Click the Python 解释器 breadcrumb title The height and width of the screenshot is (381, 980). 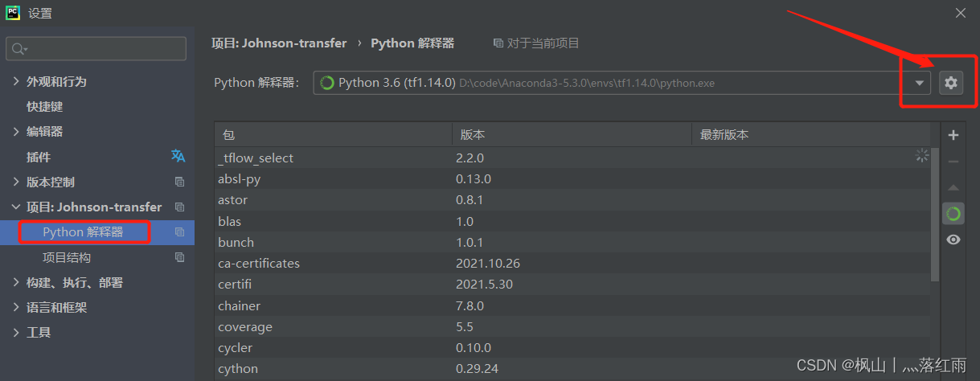(x=412, y=43)
